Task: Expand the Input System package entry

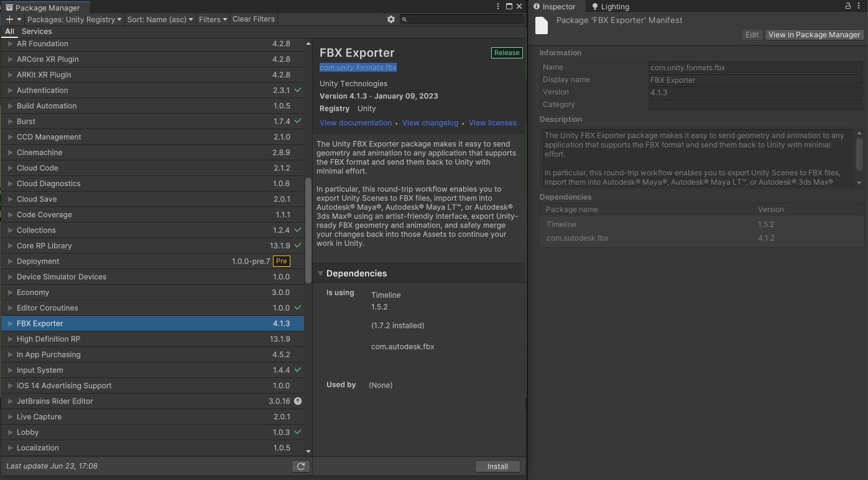Action: point(10,370)
